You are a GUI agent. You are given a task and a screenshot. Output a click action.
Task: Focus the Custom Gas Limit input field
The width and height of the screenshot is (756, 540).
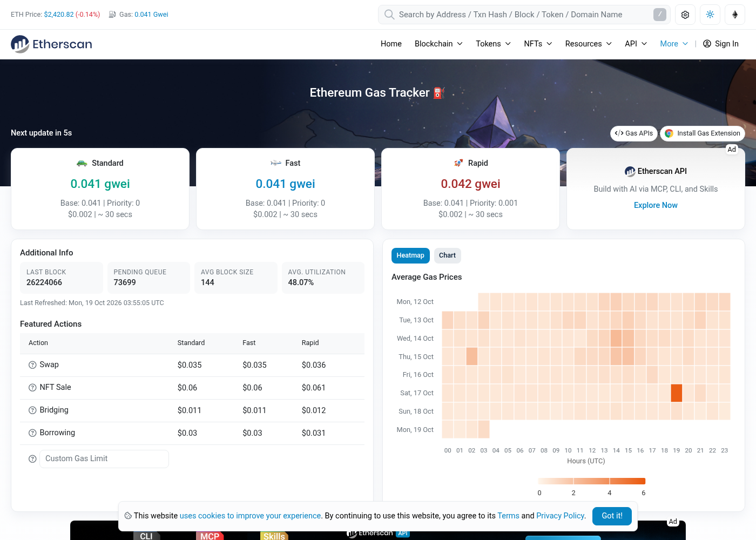tap(104, 459)
